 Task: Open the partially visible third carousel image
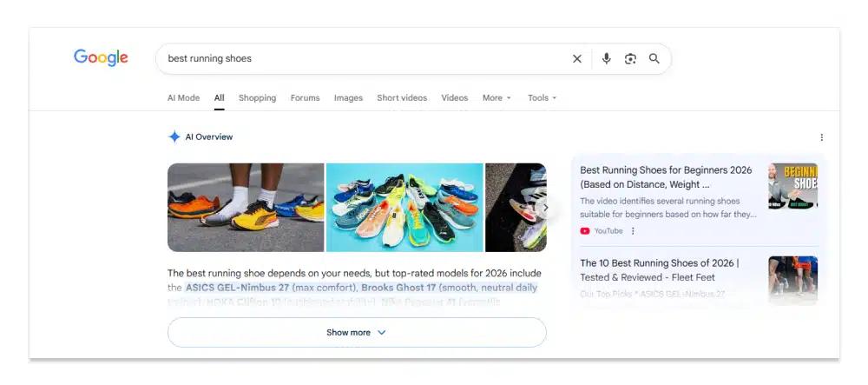point(516,207)
